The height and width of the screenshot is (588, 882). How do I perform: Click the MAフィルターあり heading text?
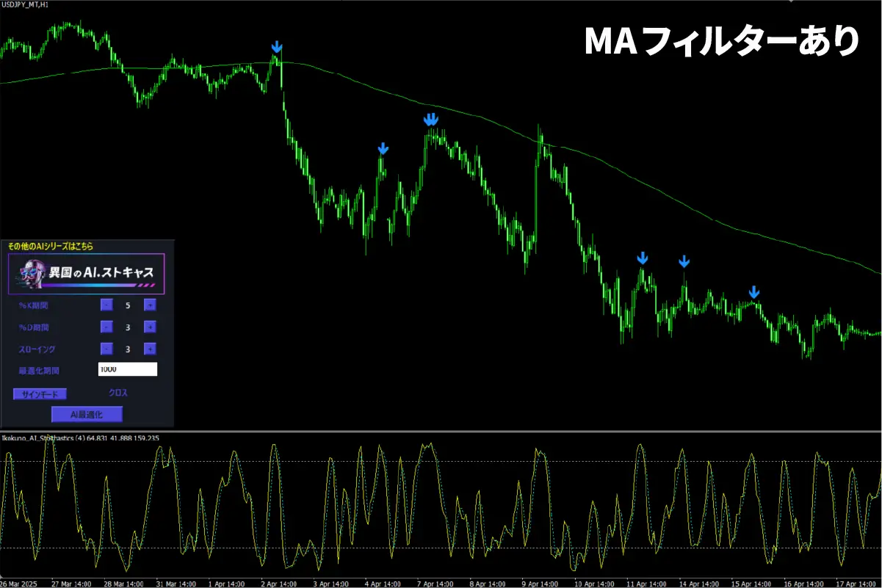point(721,41)
